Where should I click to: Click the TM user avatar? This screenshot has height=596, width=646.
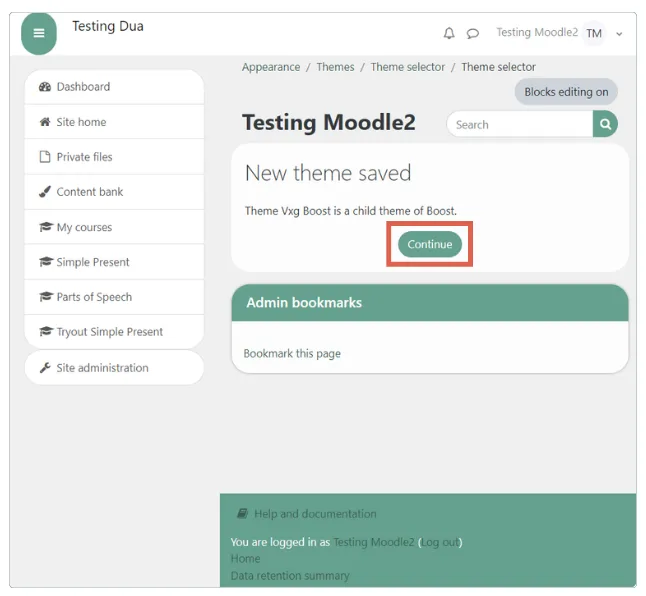594,33
